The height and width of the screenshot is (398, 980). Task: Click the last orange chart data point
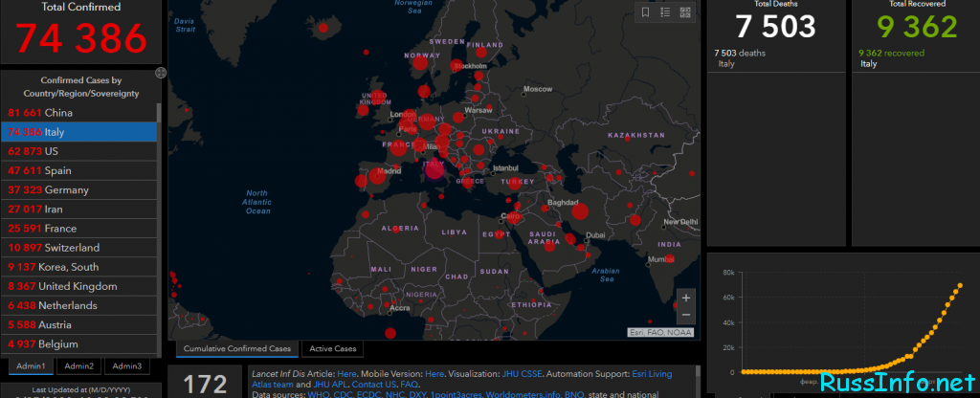pos(960,285)
